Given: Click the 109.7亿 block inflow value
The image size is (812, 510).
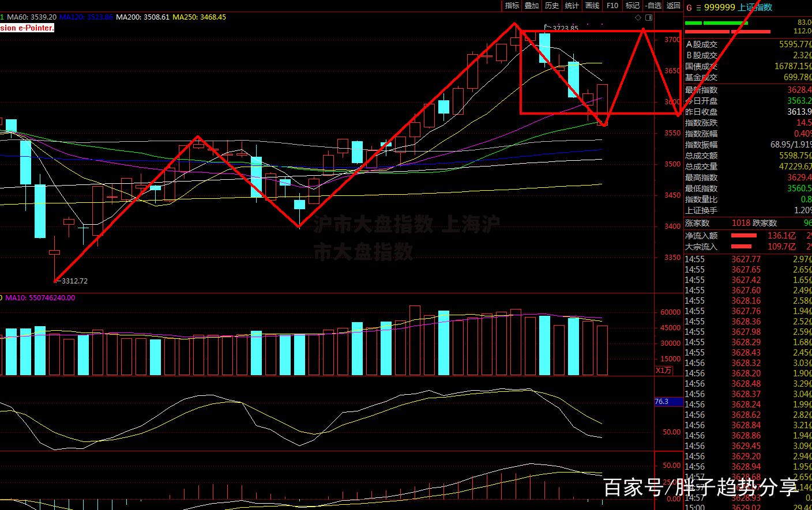Looking at the screenshot, I should [781, 247].
